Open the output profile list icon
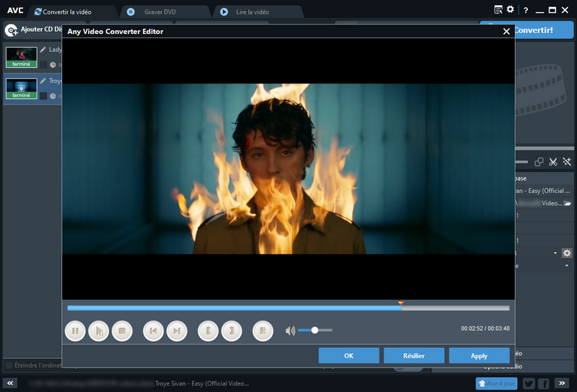 498,9
